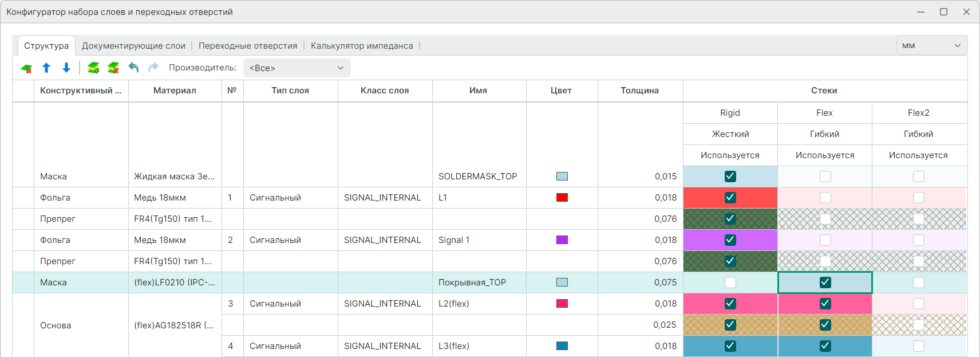This screenshot has width=980, height=357.
Task: Uncheck Rigid checkbox for SOLDERMASK_TOP
Action: 730,176
